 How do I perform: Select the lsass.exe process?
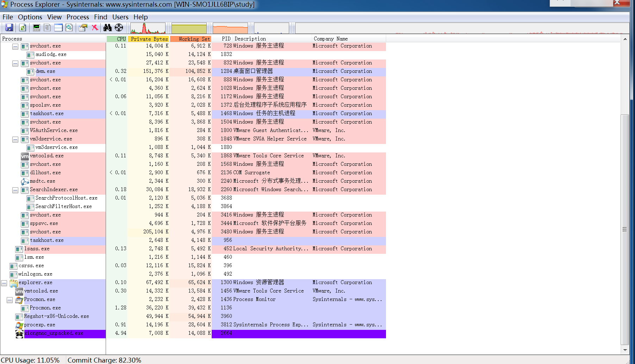click(x=37, y=249)
